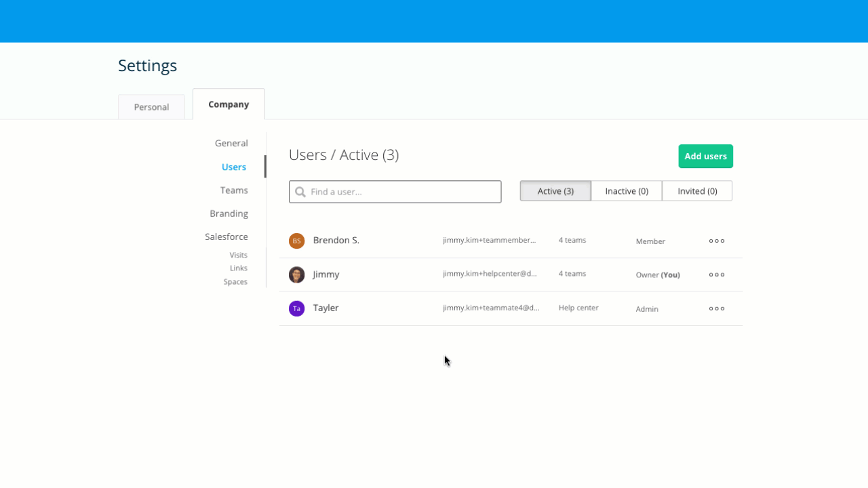Open the General settings section
The height and width of the screenshot is (488, 868).
pos(231,143)
